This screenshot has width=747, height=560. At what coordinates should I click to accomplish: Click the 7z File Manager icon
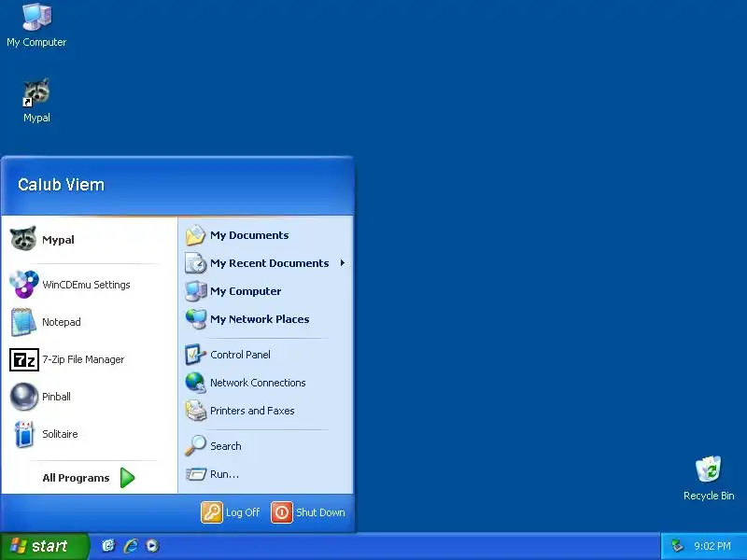click(x=24, y=359)
